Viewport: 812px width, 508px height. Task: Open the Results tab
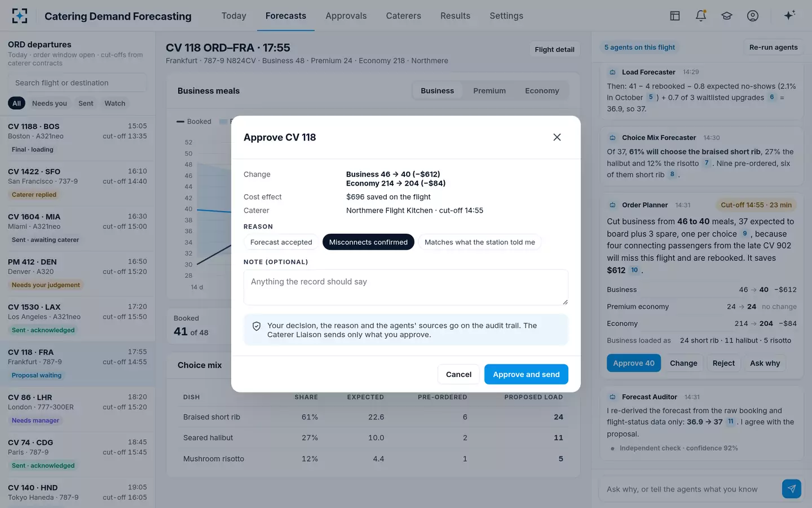(456, 16)
